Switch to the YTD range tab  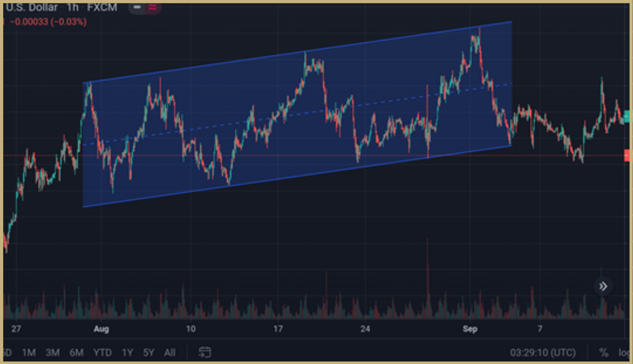103,352
